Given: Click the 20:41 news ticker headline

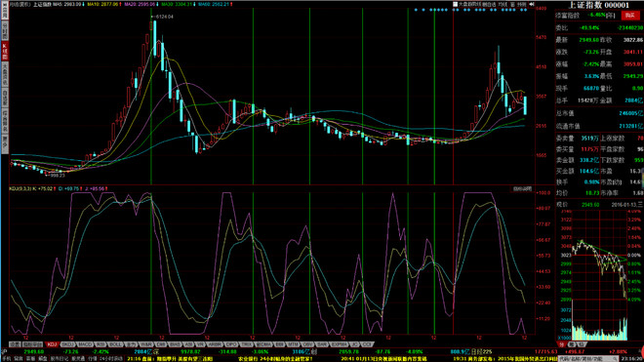Looking at the screenshot, I should (x=383, y=359).
